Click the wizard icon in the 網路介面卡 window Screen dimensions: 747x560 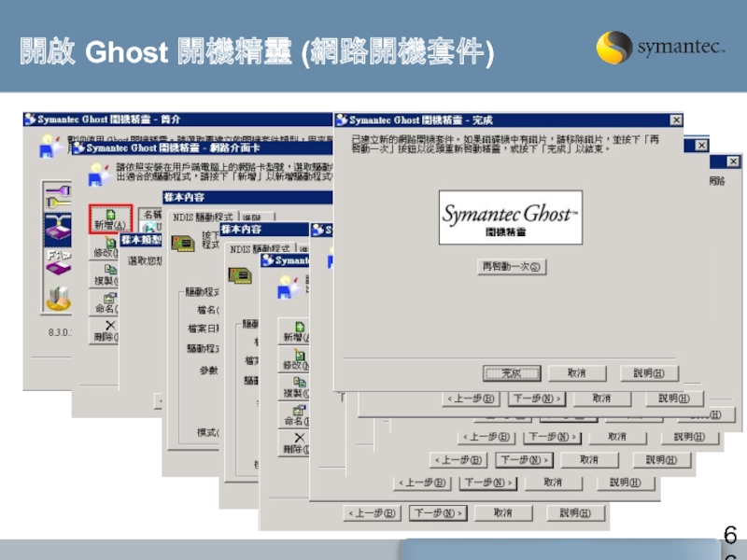click(x=100, y=175)
